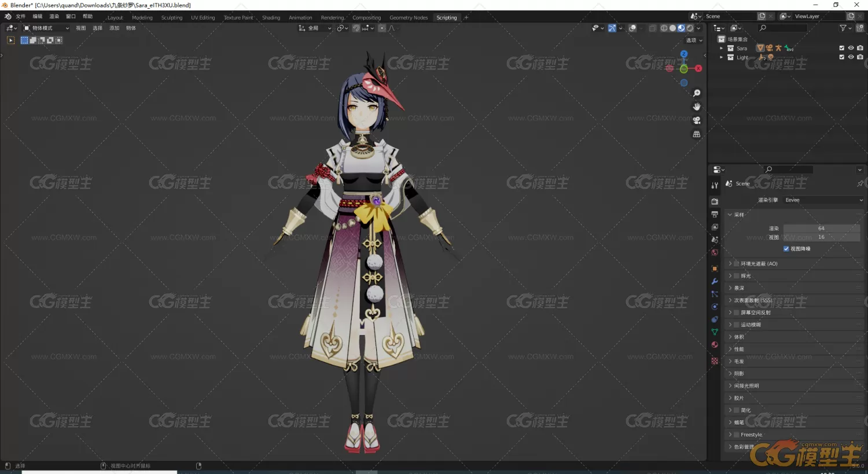Enable the 辉光 bloom checkbox
Screen dimensions: 868x474
click(737, 276)
